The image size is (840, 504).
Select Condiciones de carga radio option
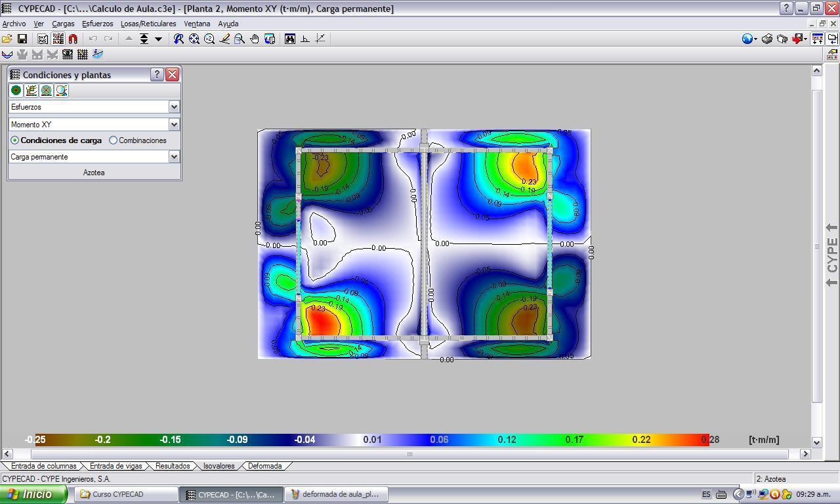point(15,140)
